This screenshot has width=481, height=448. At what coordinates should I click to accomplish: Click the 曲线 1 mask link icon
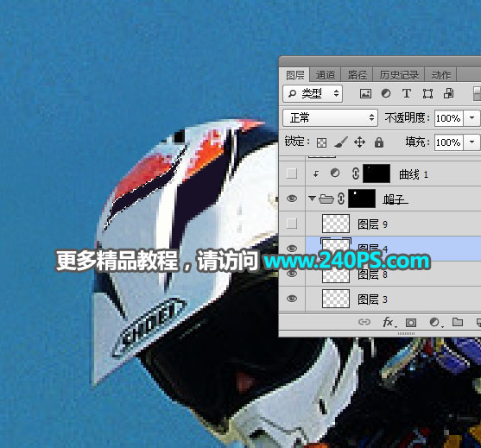point(356,174)
